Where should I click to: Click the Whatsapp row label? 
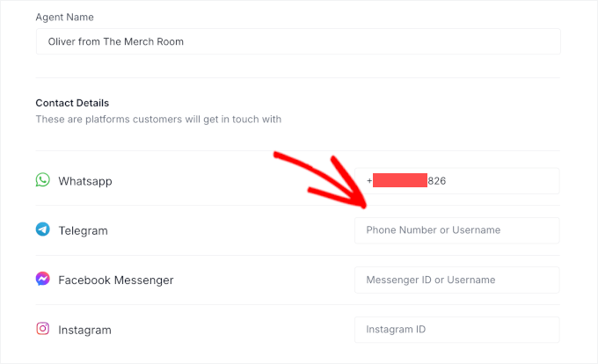pos(85,181)
